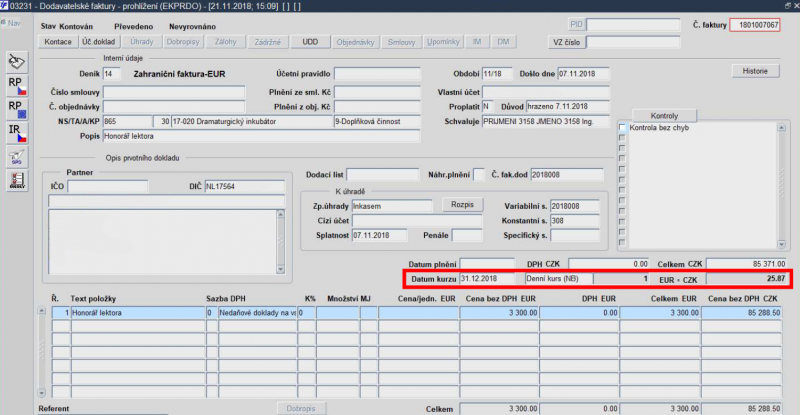800x415 pixels.
Task: Open the checklist sidebar icon
Action: pos(16,180)
